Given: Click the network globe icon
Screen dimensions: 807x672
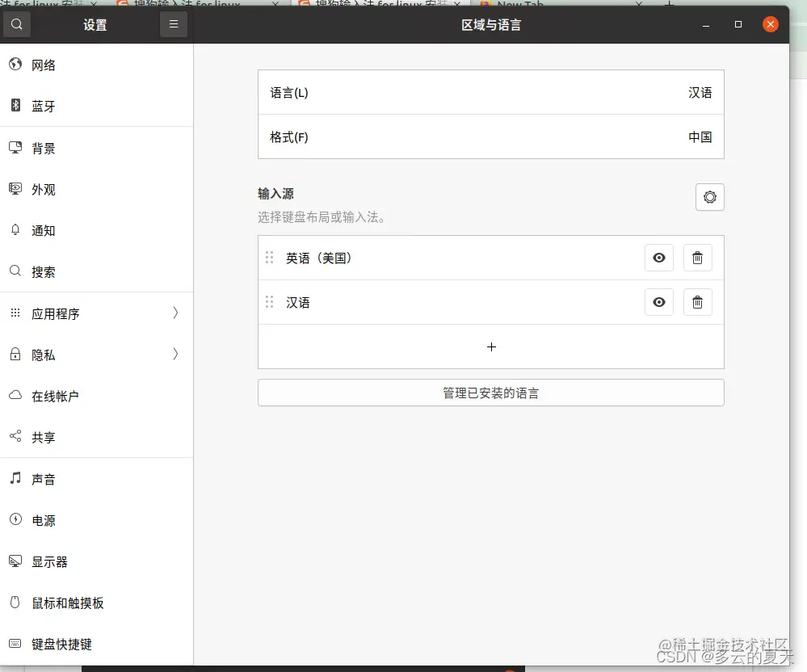Looking at the screenshot, I should pyautogui.click(x=15, y=64).
